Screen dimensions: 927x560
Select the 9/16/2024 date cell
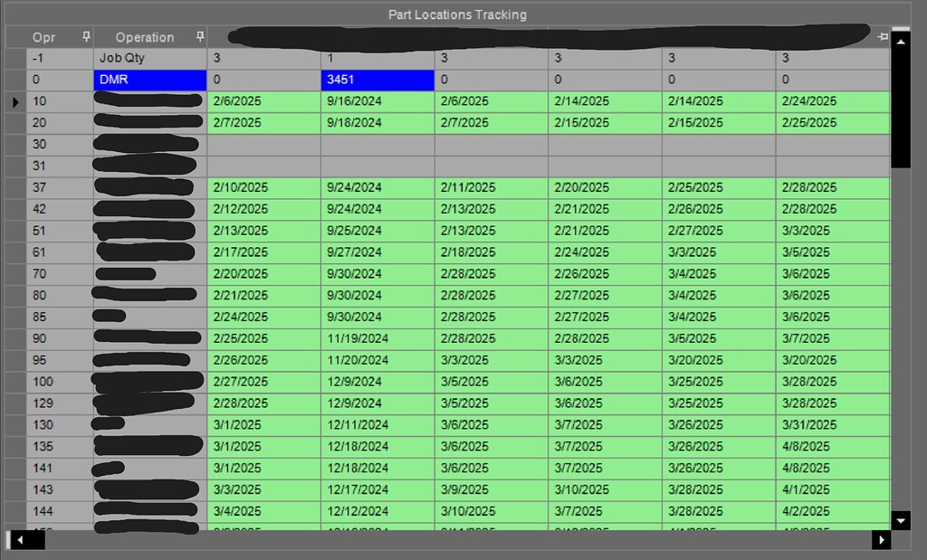coord(376,101)
